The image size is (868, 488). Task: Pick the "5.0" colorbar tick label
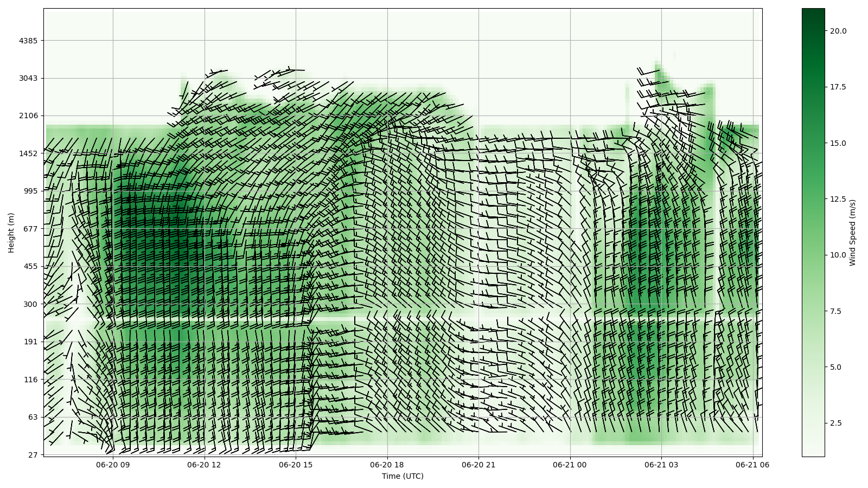836,367
